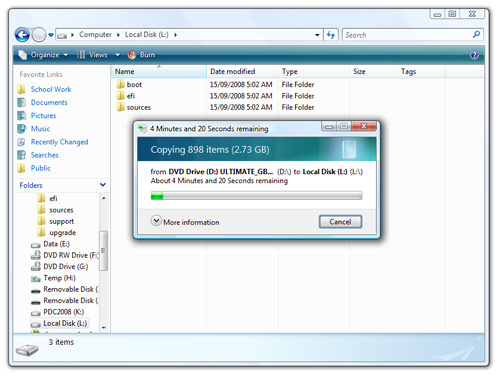Viewport: 500px width, 377px height.
Task: Open the recent pages dropdown arrow
Action: pos(51,35)
